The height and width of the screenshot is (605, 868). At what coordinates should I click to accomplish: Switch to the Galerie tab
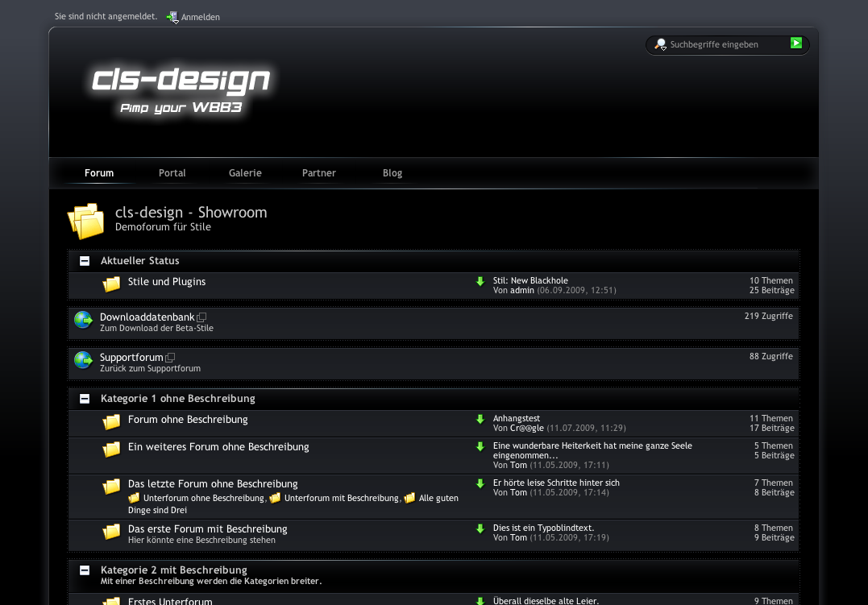pos(245,173)
